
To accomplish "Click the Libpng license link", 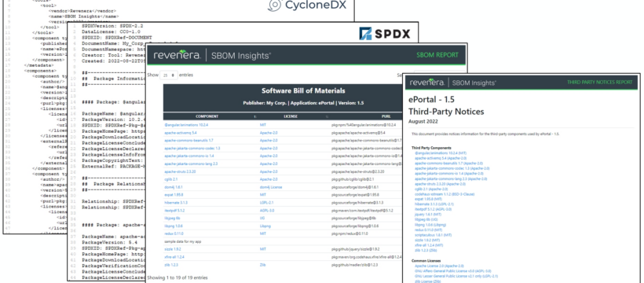I will [x=265, y=226].
